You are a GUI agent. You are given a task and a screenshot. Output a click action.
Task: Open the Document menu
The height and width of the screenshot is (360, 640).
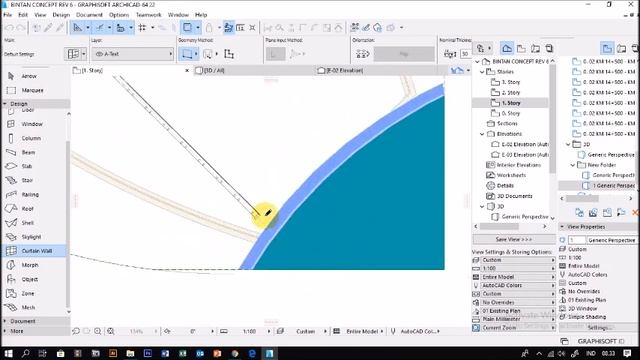89,15
